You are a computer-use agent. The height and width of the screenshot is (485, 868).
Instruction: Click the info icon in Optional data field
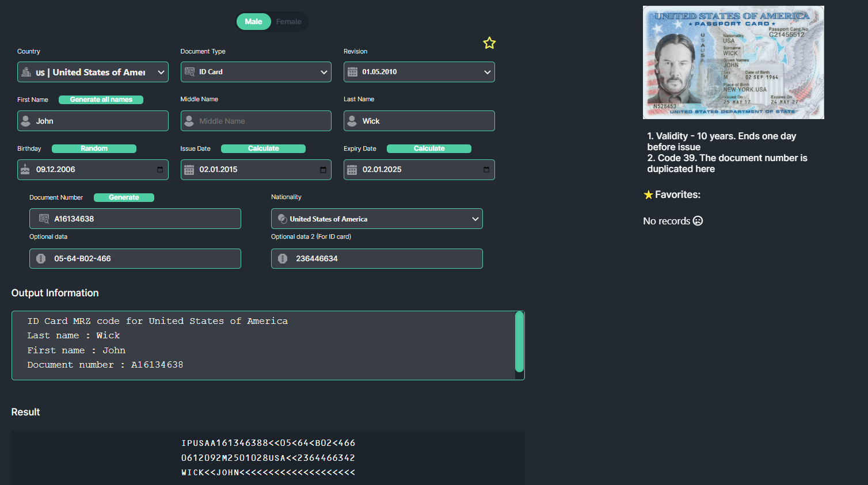point(41,259)
